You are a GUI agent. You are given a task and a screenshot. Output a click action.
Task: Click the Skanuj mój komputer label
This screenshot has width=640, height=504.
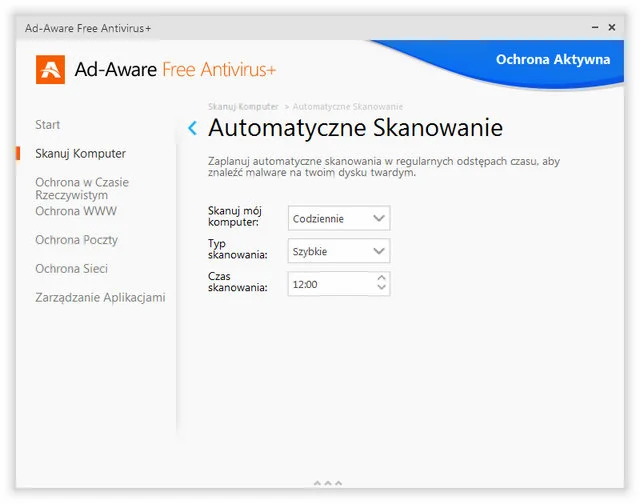click(x=235, y=216)
